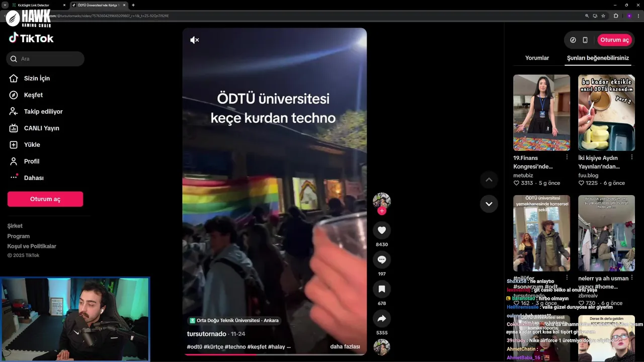Click the metubiz username
Image resolution: width=644 pixels, height=362 pixels.
pyautogui.click(x=523, y=175)
